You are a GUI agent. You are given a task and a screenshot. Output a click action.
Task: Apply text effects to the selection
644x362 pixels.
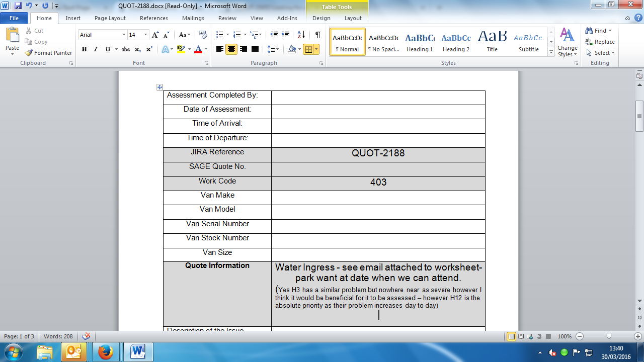point(166,49)
